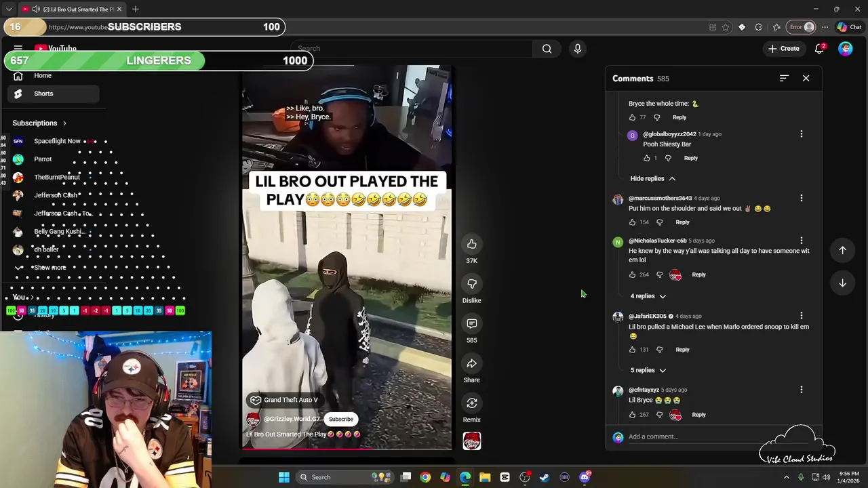Open browser Chat sidebar button

click(x=849, y=27)
